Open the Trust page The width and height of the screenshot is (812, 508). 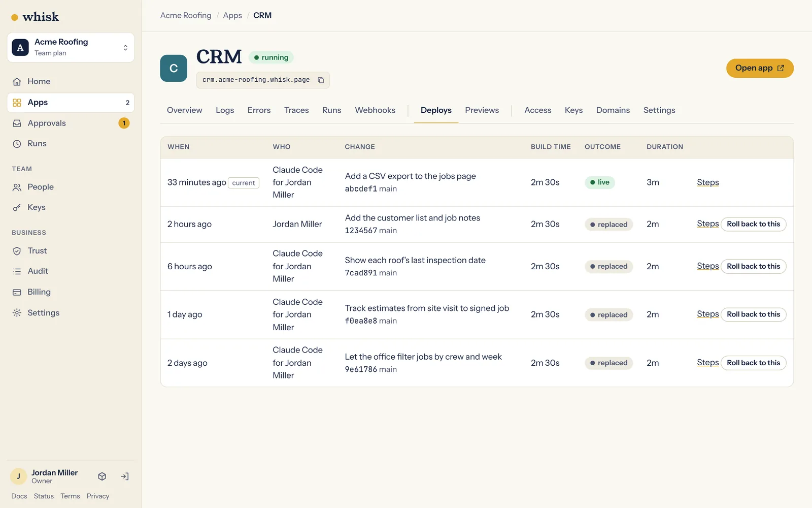71,251
